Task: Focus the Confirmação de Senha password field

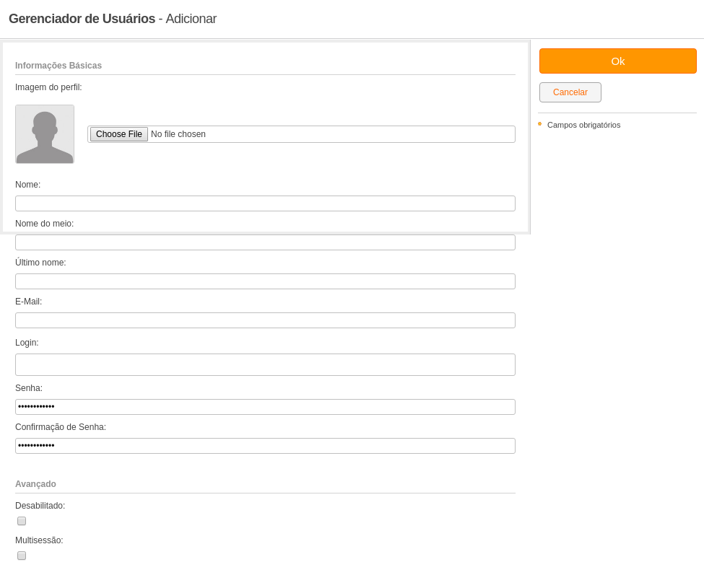Action: pyautogui.click(x=265, y=446)
